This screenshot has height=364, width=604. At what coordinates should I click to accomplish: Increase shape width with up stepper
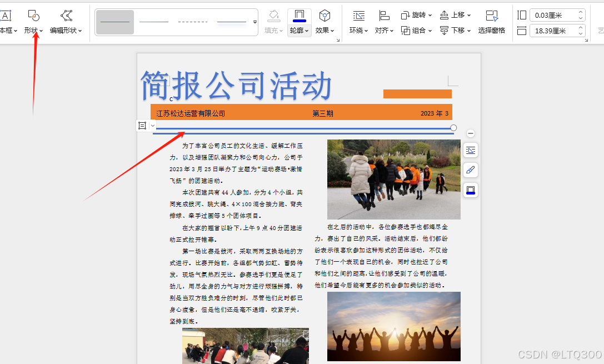click(581, 28)
